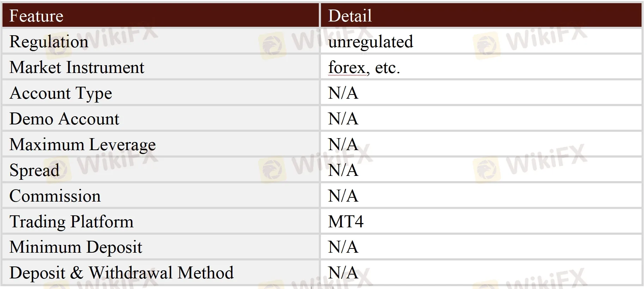Viewport: 644px width, 289px height.
Task: Click the N/A value beside Spread
Action: coord(343,170)
